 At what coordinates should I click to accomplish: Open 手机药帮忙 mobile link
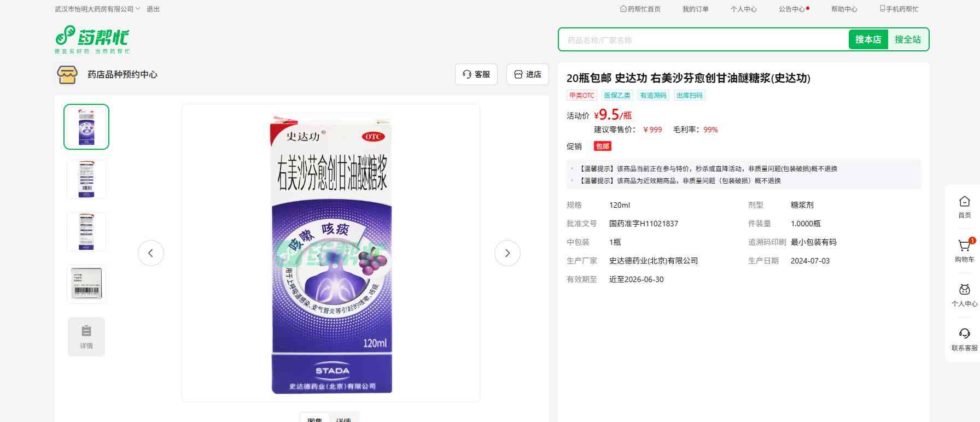pyautogui.click(x=899, y=9)
